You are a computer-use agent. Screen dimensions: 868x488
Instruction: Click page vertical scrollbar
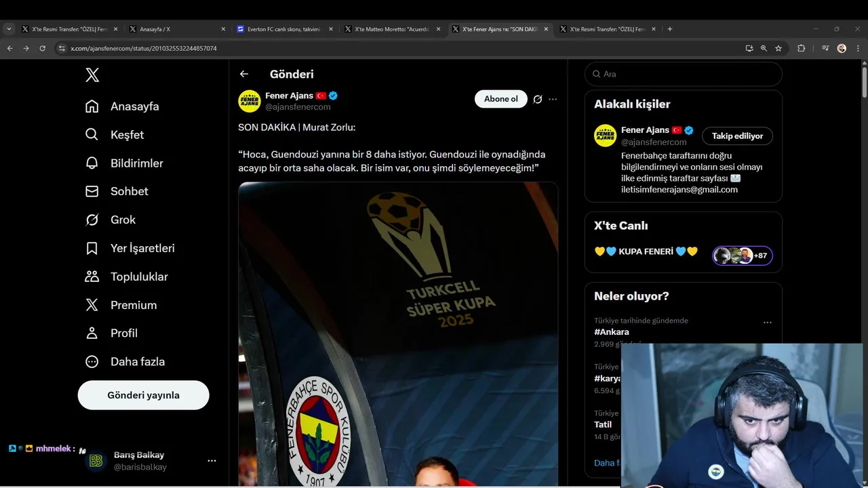pyautogui.click(x=864, y=81)
